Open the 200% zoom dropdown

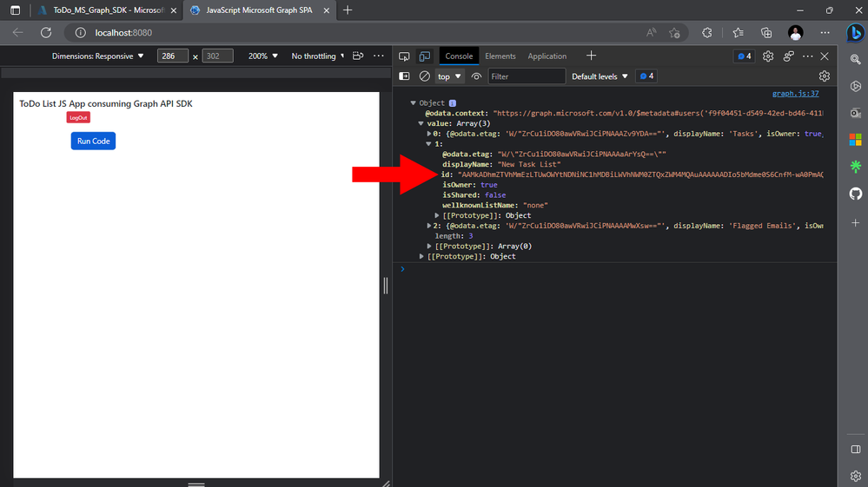[263, 56]
